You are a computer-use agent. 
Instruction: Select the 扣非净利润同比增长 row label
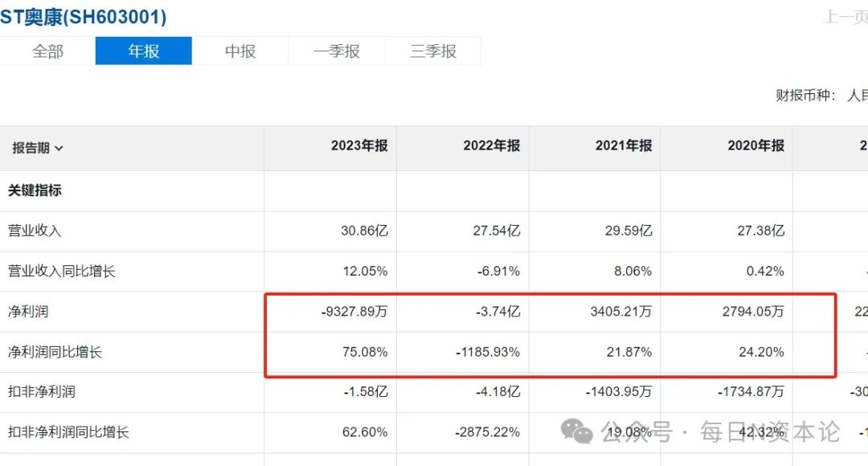68,432
